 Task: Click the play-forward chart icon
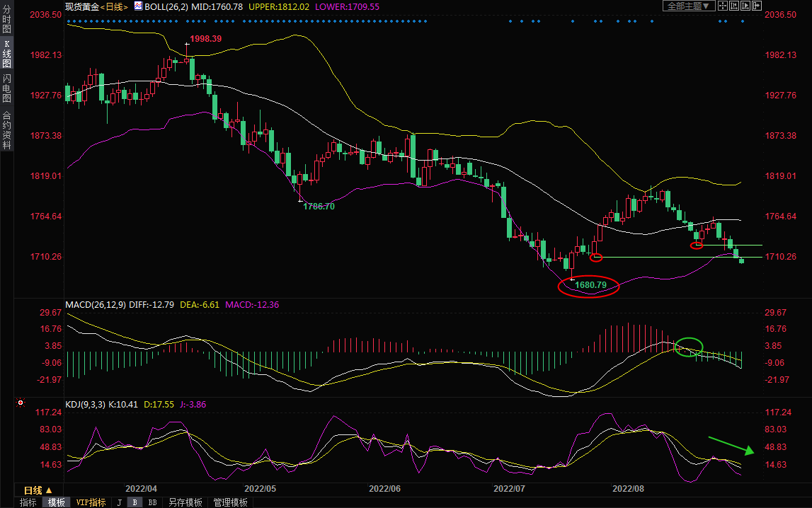click(747, 6)
